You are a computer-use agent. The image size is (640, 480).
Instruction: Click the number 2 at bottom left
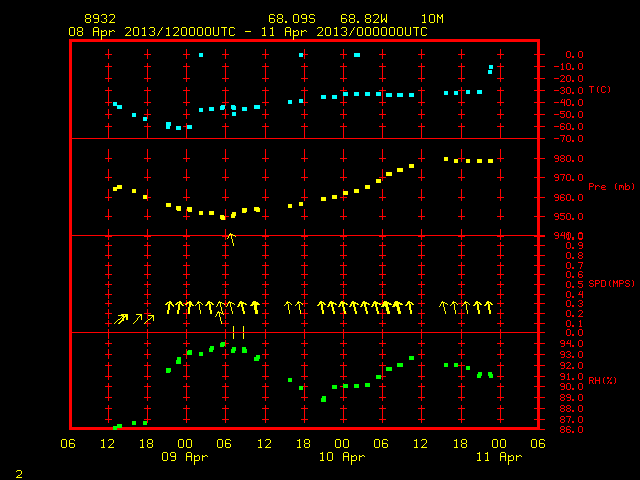coord(19,474)
